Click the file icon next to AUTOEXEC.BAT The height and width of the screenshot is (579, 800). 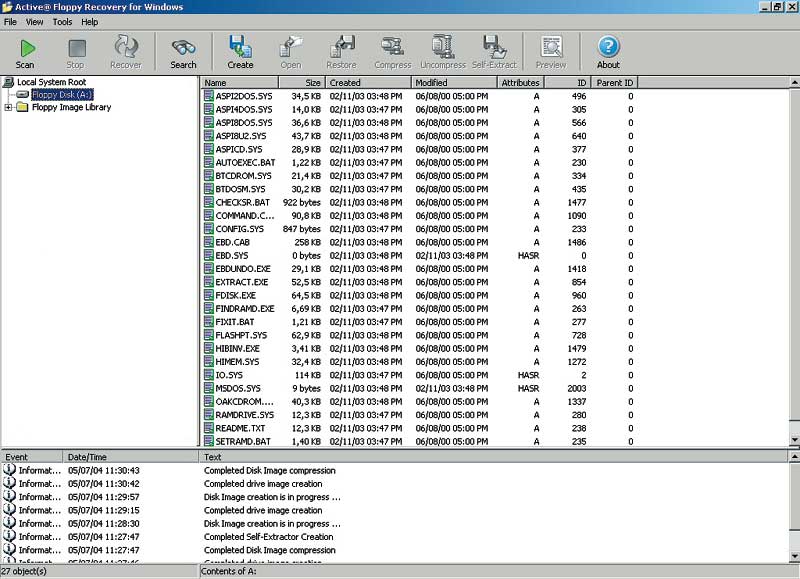point(209,162)
